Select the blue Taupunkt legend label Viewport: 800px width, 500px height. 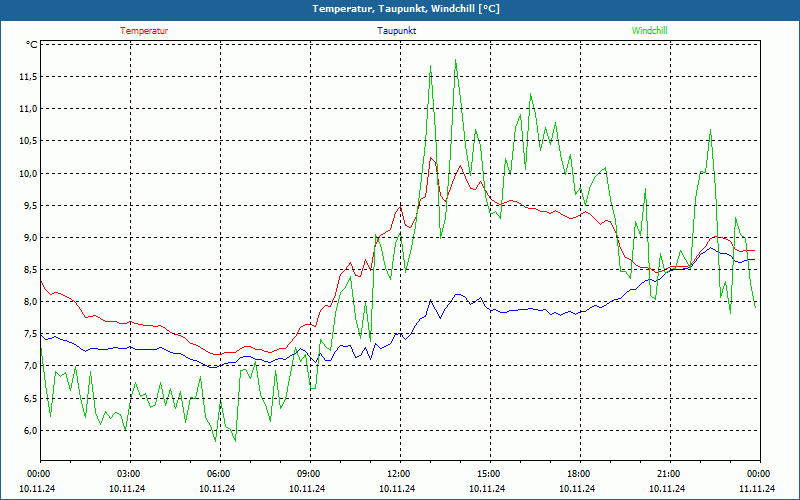tap(397, 31)
